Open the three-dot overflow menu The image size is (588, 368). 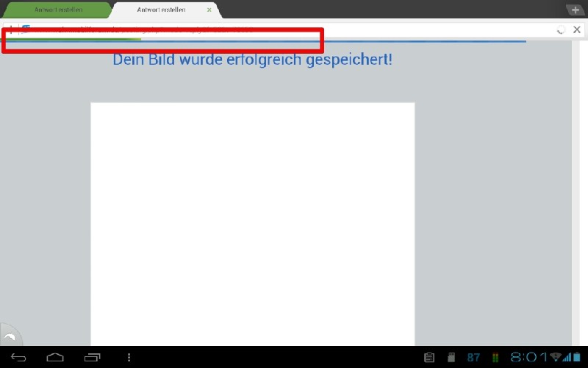[129, 358]
